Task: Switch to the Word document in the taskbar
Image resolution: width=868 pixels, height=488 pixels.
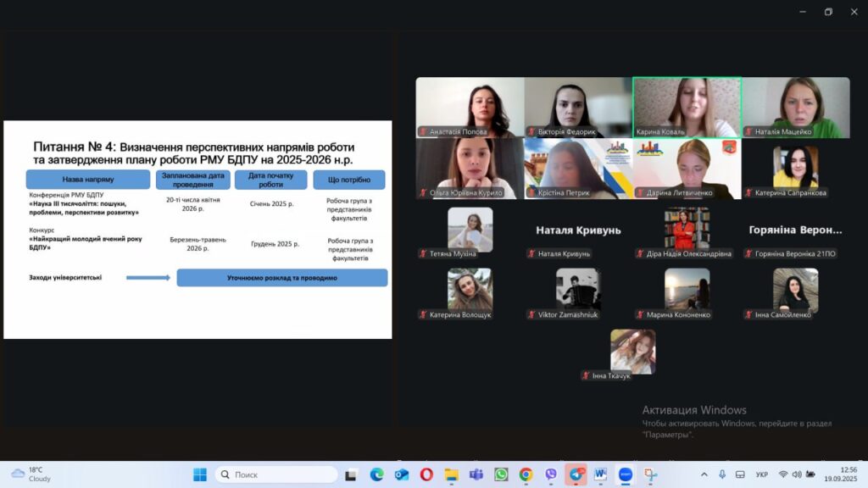Action: (x=601, y=474)
